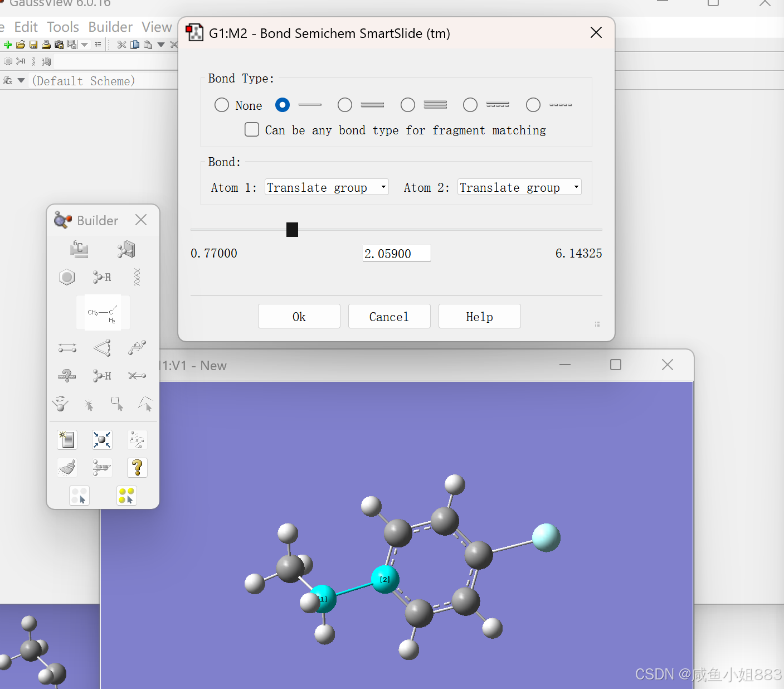Click the Print toolbar icon
This screenshot has width=784, height=689.
[x=46, y=45]
